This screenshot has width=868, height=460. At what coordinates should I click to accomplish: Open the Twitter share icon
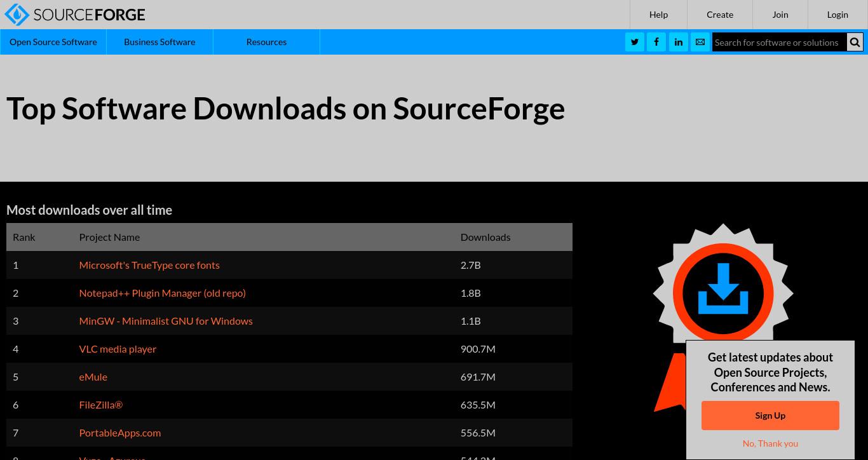[635, 42]
